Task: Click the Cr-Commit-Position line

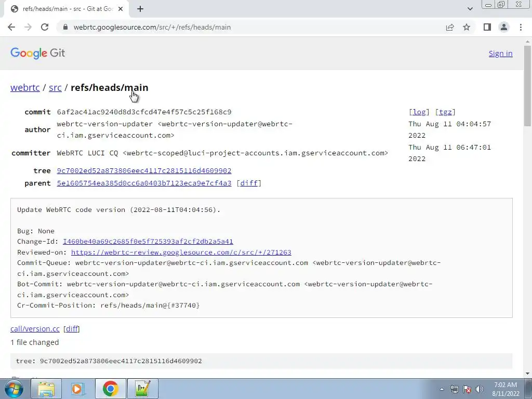Action: pos(108,305)
